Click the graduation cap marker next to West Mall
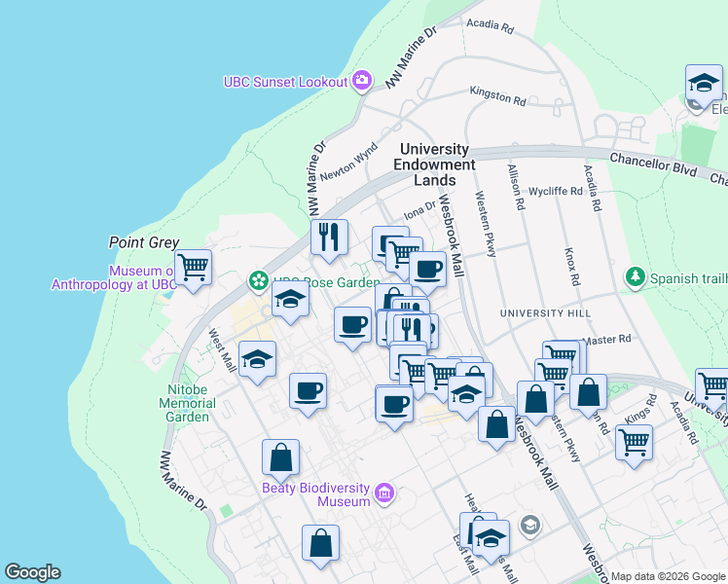728x584 pixels. click(257, 360)
